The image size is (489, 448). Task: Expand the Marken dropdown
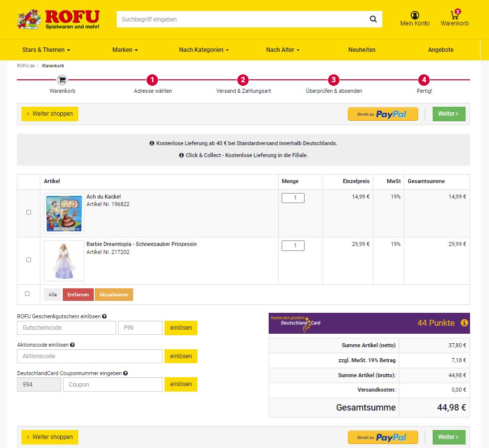pyautogui.click(x=125, y=50)
